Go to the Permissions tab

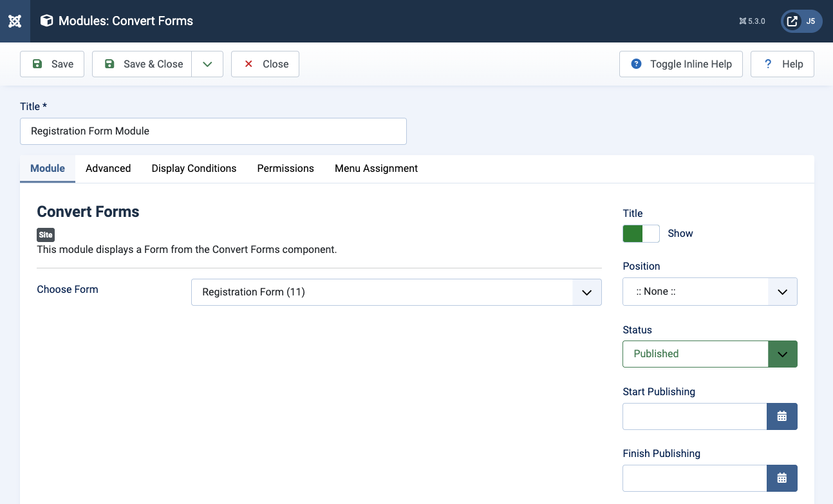(x=286, y=169)
